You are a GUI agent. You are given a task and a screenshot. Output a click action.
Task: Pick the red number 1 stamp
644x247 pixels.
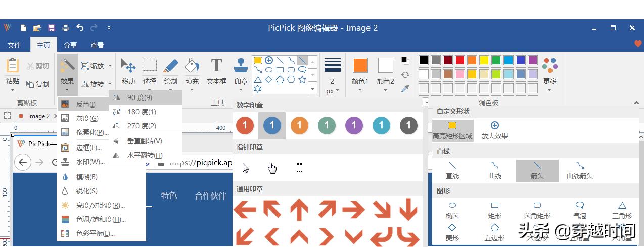pos(245,125)
